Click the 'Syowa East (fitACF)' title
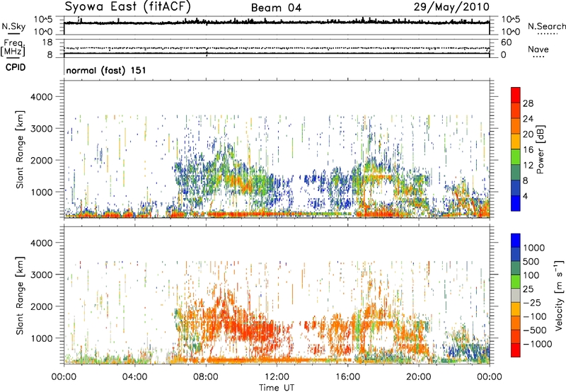Viewport: 566px width, 392px height. 128,6
